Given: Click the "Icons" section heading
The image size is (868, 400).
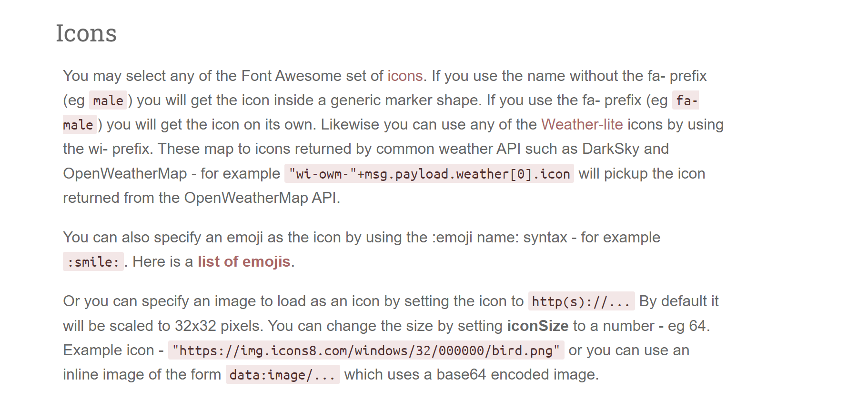Looking at the screenshot, I should pos(86,34).
